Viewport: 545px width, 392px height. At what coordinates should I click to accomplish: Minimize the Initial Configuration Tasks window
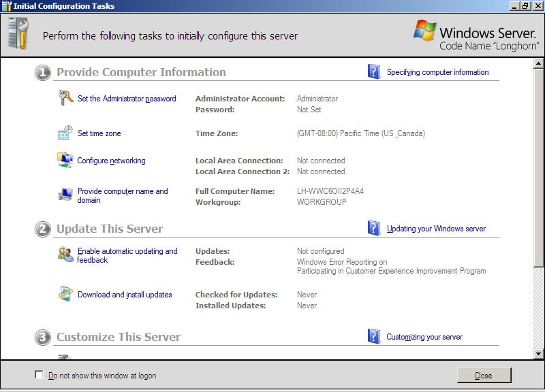514,6
